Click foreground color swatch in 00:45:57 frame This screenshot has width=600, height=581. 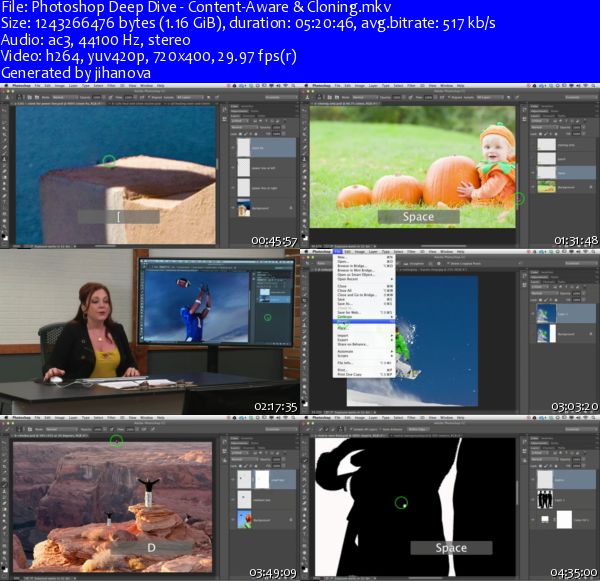coord(3,236)
